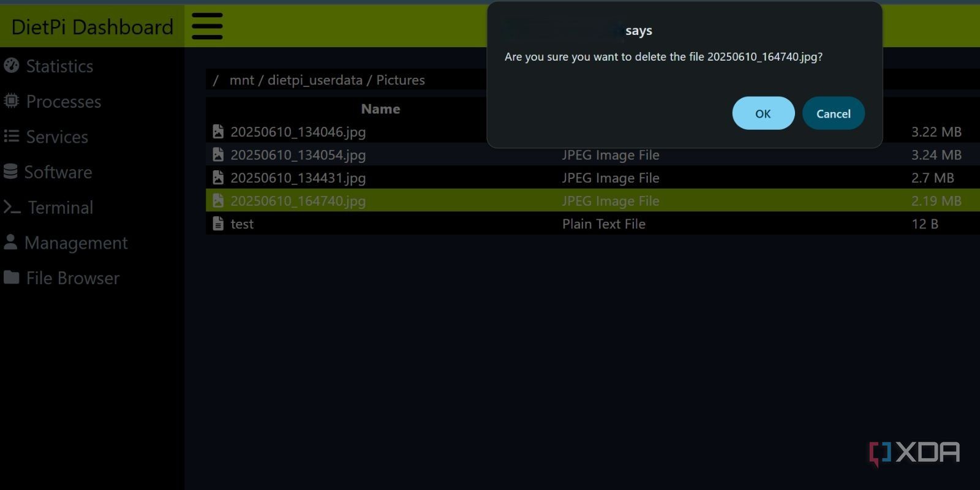
Task: Click the Statistics gauge icon
Action: click(11, 66)
